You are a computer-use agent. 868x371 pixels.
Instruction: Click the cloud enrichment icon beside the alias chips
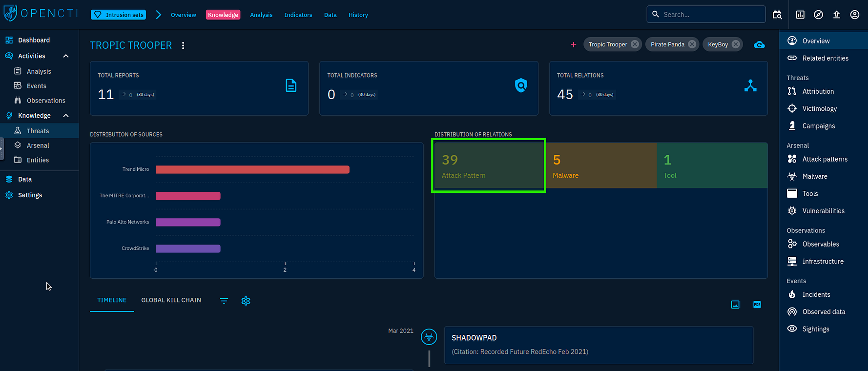[x=759, y=45]
